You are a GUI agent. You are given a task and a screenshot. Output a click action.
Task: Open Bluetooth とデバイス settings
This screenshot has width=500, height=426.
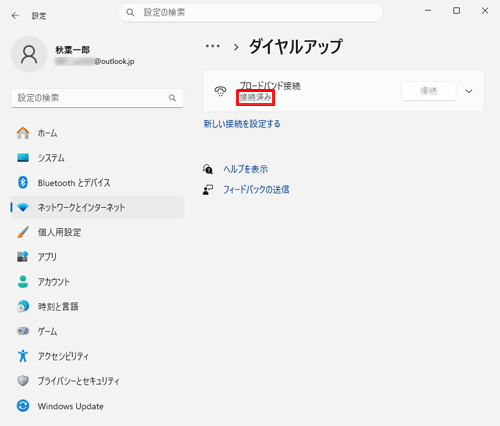pyautogui.click(x=97, y=182)
